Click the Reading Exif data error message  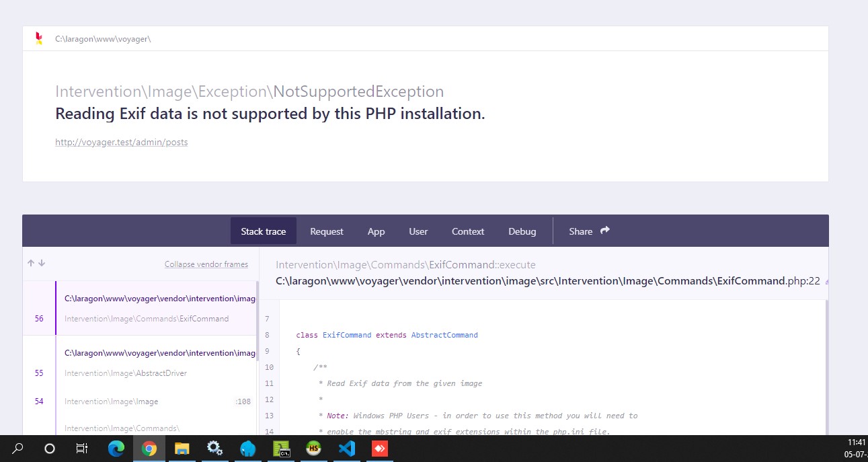(x=270, y=114)
